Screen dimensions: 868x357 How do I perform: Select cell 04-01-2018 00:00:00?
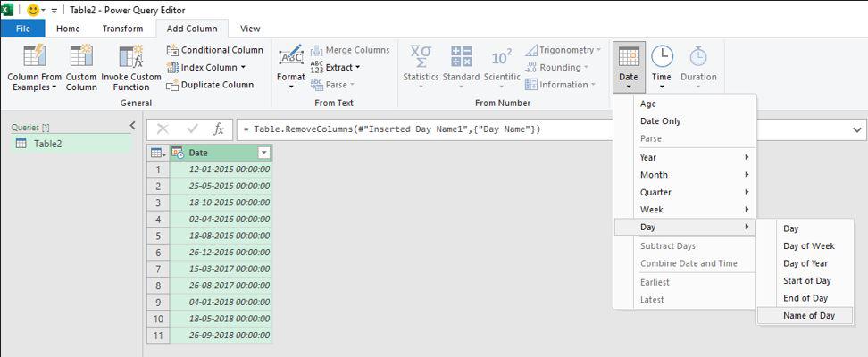click(x=221, y=303)
